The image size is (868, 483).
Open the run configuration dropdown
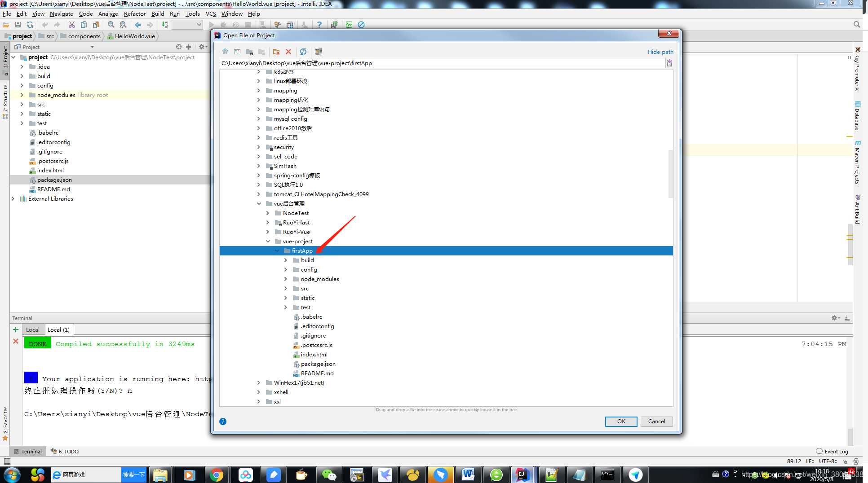pyautogui.click(x=187, y=25)
